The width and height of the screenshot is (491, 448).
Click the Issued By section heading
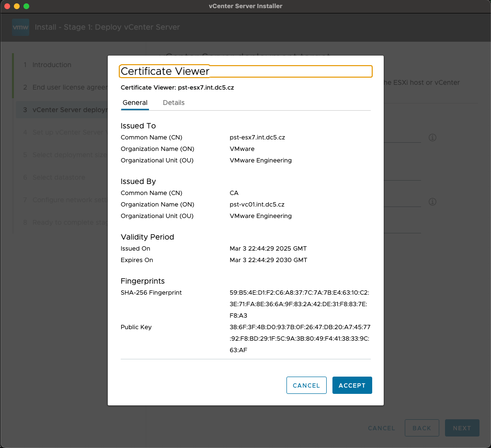click(138, 182)
